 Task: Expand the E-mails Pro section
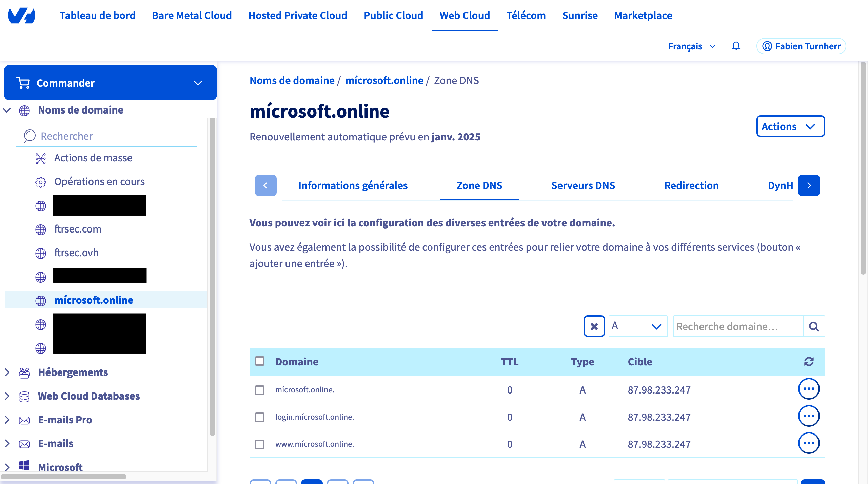(x=7, y=420)
